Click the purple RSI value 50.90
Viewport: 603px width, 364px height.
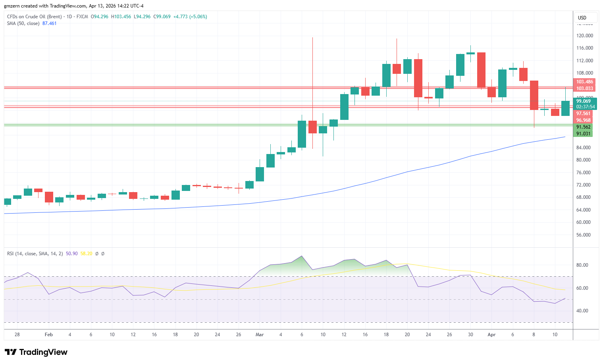72,254
